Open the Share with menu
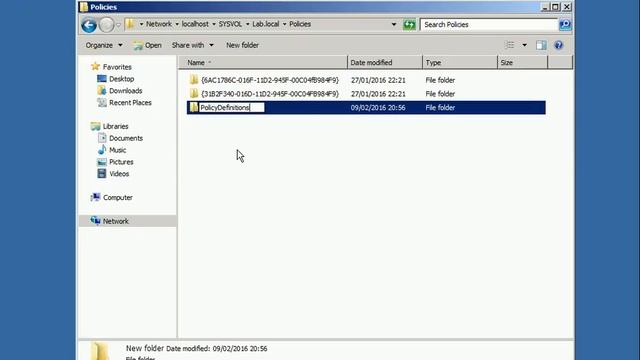 click(192, 45)
